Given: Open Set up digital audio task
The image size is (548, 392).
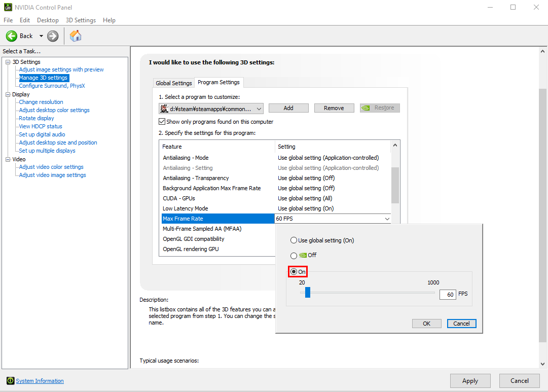Looking at the screenshot, I should [x=42, y=134].
